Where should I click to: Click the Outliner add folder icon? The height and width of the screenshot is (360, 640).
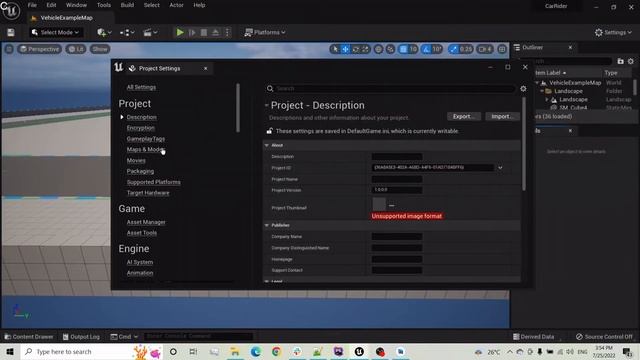(620, 61)
